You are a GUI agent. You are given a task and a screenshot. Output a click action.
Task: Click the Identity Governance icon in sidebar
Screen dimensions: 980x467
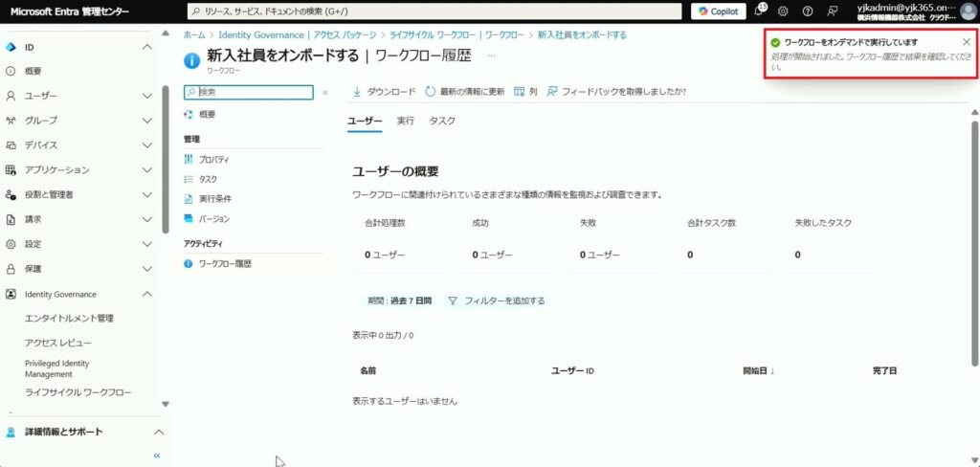[11, 294]
